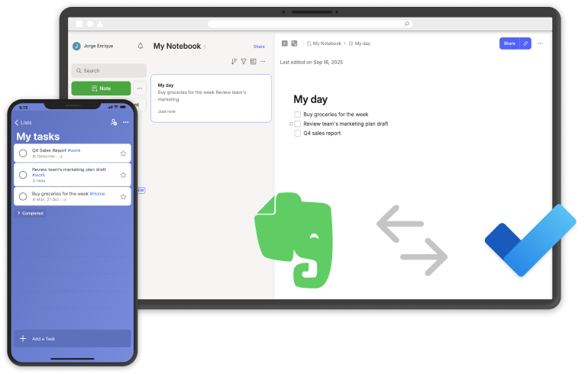The height and width of the screenshot is (374, 588).
Task: Check the Buy groceries for the week checkbox
Action: (298, 114)
